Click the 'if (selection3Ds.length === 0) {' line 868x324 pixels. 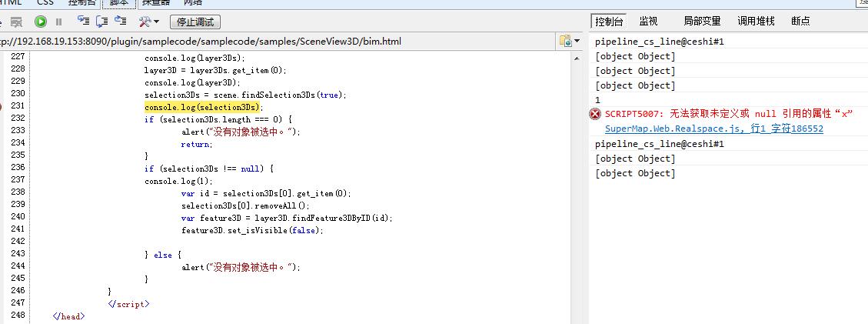pyautogui.click(x=218, y=119)
